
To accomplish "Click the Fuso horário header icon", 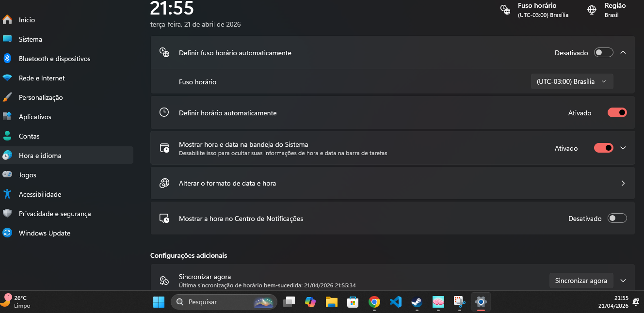I will click(505, 10).
